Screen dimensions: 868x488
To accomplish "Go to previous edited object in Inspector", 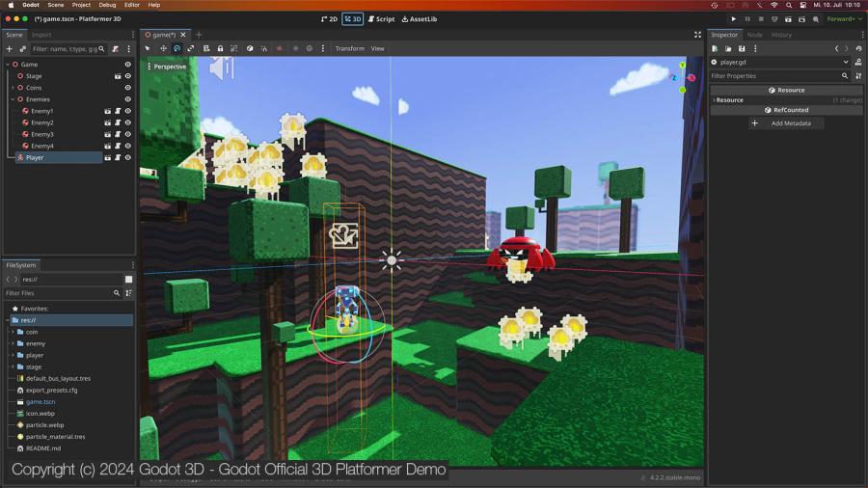I will point(836,48).
